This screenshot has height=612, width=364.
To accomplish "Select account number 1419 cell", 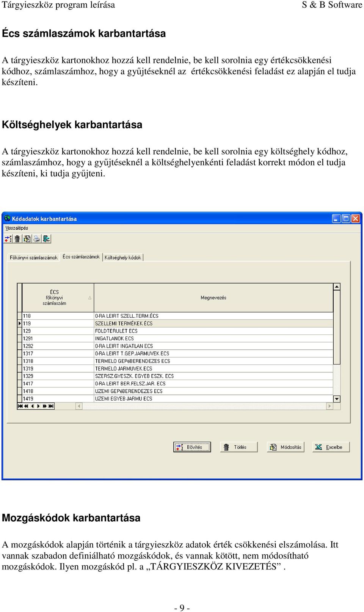I will (x=58, y=399).
